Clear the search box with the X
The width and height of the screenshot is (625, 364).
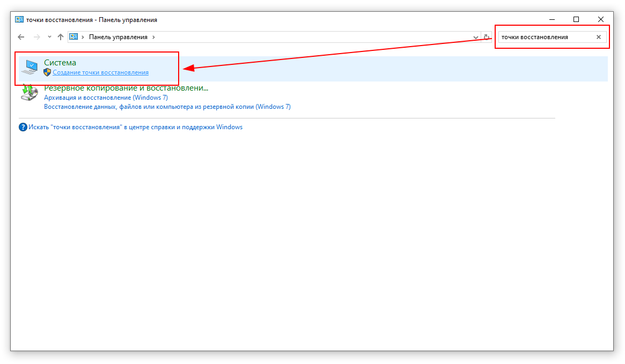tap(599, 37)
